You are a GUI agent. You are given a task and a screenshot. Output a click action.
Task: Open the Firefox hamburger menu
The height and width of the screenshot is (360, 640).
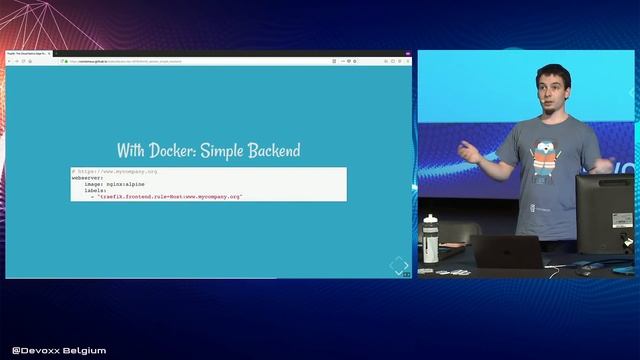(x=408, y=61)
